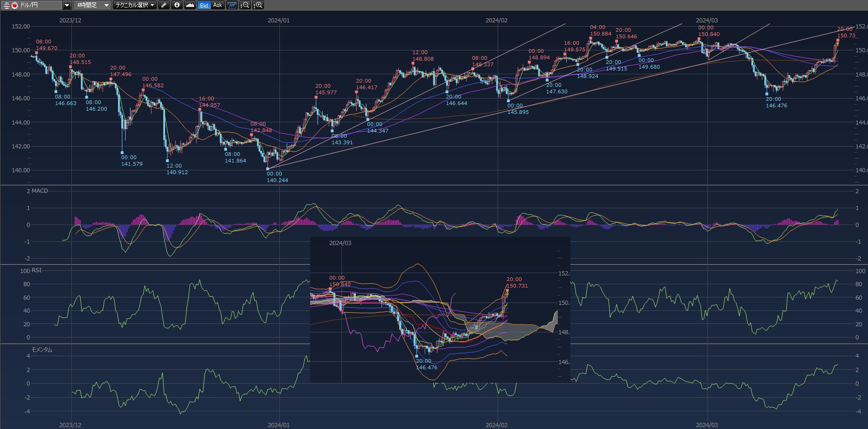
Task: Click the information icon button
Action: (177, 5)
